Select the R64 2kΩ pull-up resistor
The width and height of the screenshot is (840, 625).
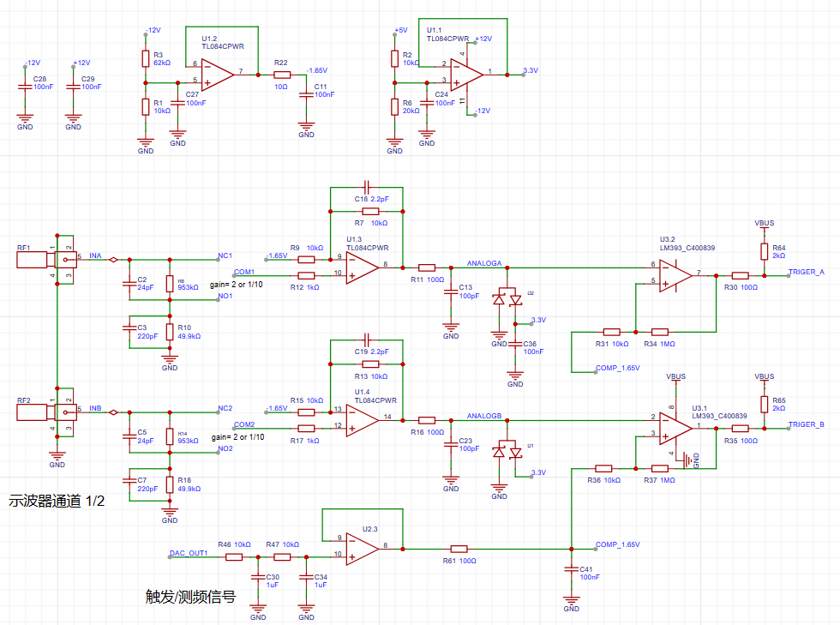[x=764, y=251]
